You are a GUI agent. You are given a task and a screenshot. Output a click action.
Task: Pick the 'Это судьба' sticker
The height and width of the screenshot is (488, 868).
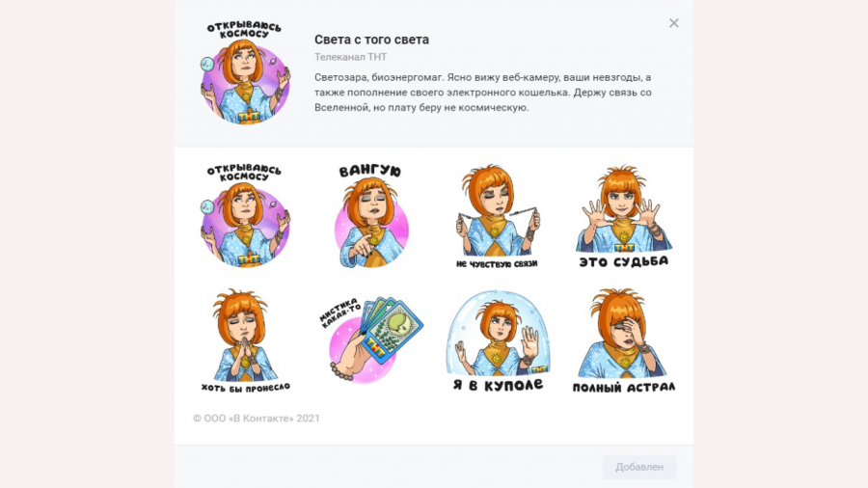pos(623,216)
